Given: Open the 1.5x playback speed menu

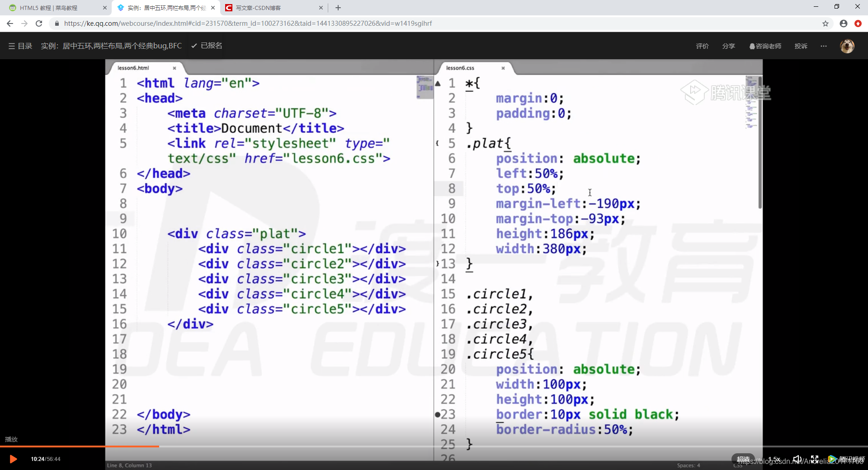Looking at the screenshot, I should pos(774,459).
